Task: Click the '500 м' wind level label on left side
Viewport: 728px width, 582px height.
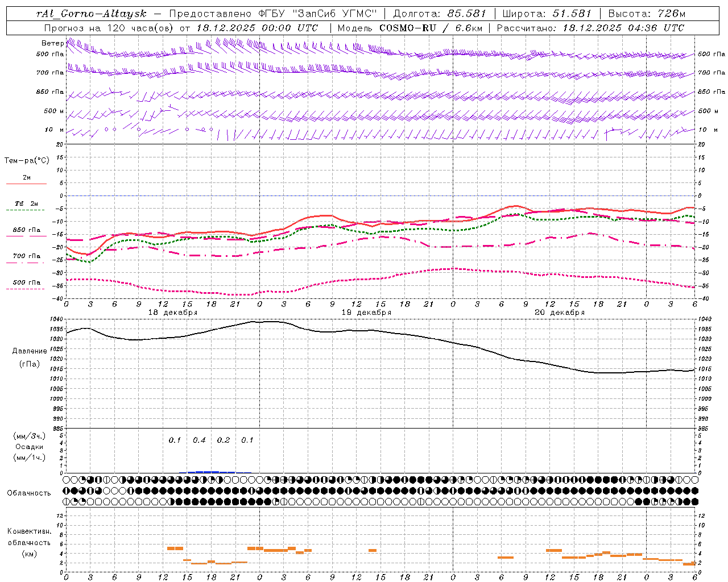Action: (x=54, y=111)
